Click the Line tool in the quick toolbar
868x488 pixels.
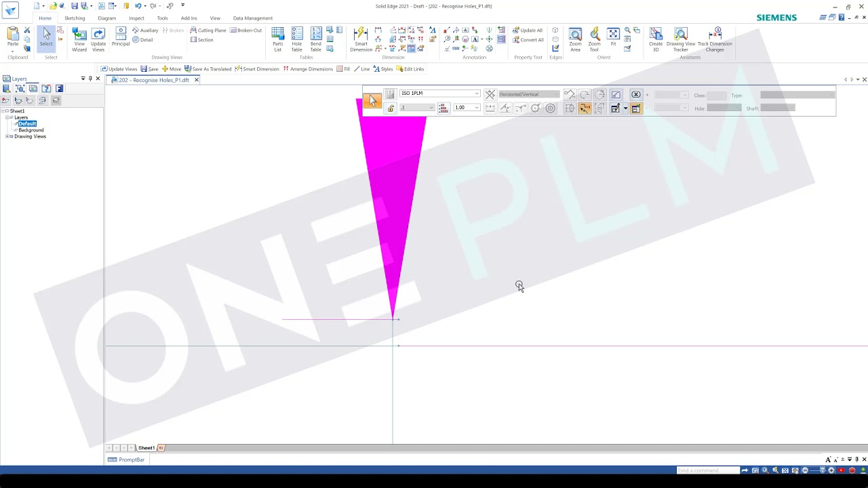click(x=362, y=69)
